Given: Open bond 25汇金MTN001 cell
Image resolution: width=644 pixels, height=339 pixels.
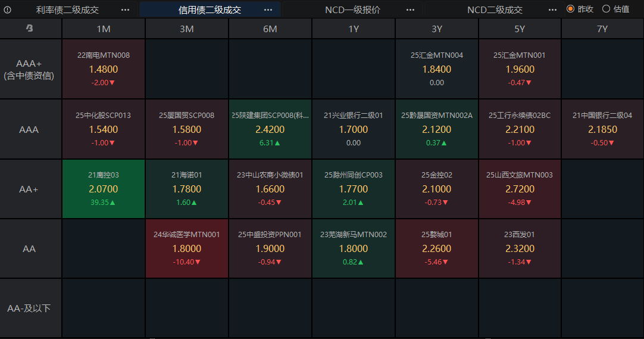Looking at the screenshot, I should click(520, 69).
